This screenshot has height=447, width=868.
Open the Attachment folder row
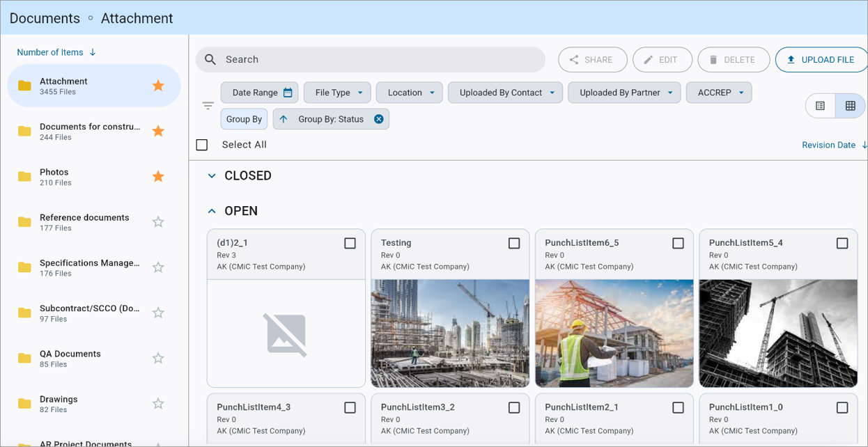(x=94, y=86)
